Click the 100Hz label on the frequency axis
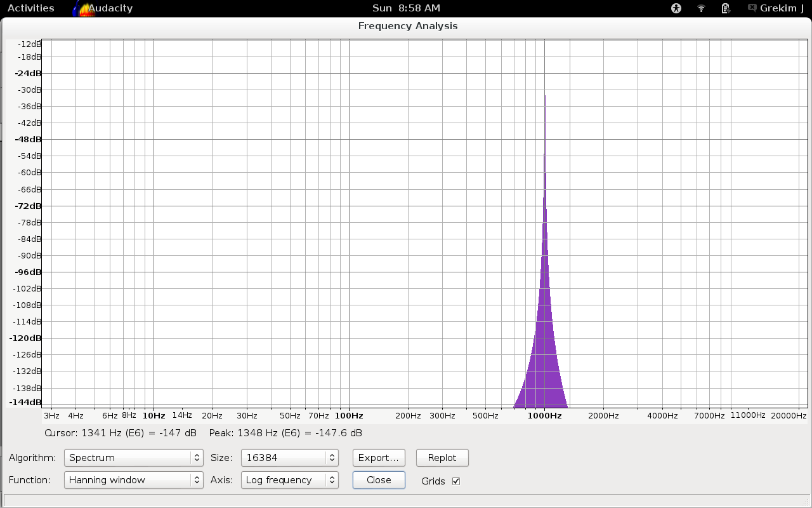Viewport: 812px width, 508px height. (349, 416)
